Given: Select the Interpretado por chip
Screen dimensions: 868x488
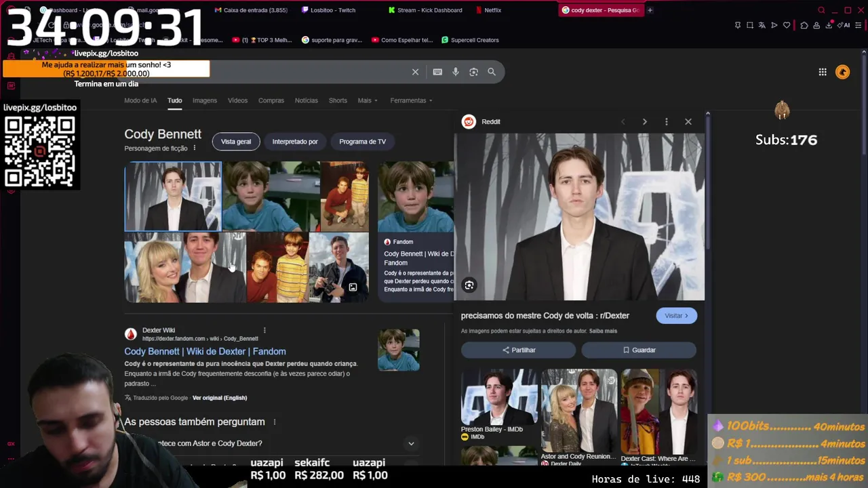Looking at the screenshot, I should 295,142.
